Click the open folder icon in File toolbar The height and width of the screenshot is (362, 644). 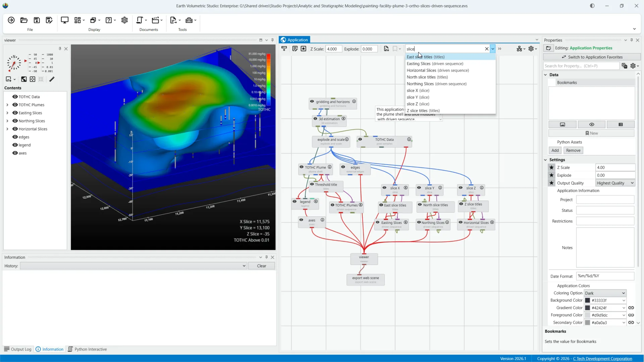pyautogui.click(x=24, y=20)
